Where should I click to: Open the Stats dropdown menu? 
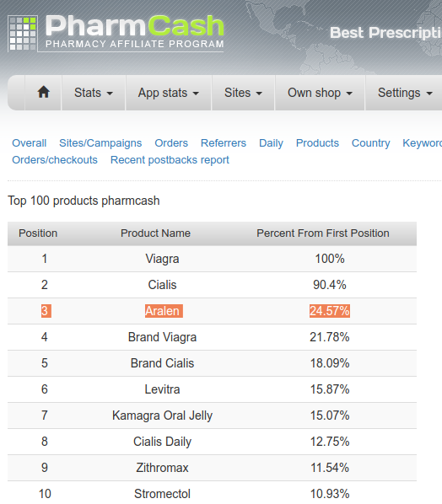click(x=94, y=93)
